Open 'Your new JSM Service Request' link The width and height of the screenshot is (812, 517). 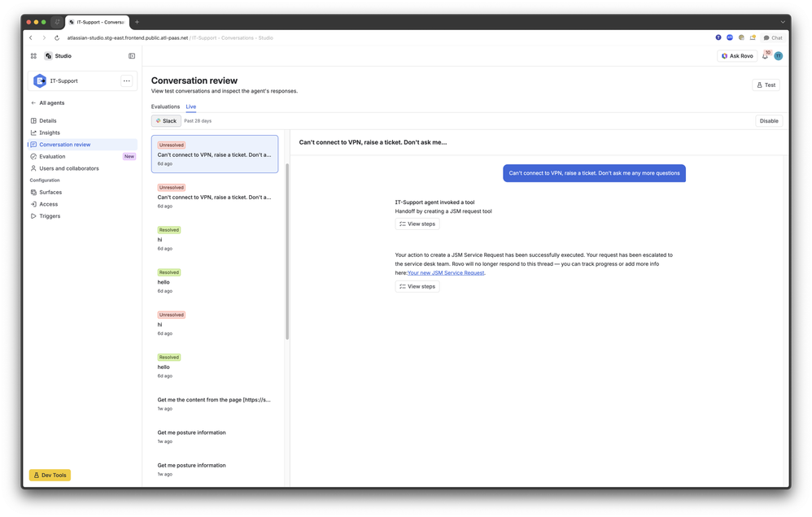pos(446,273)
